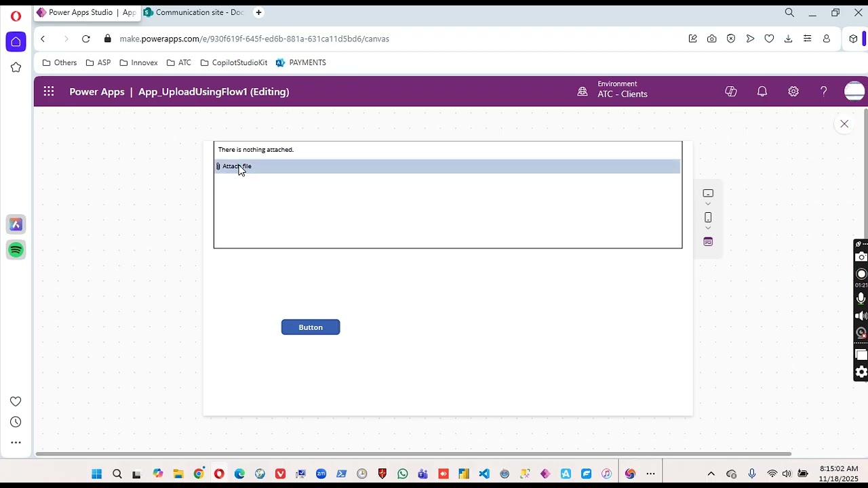Open the PAYMENTS bookmark

(x=301, y=62)
